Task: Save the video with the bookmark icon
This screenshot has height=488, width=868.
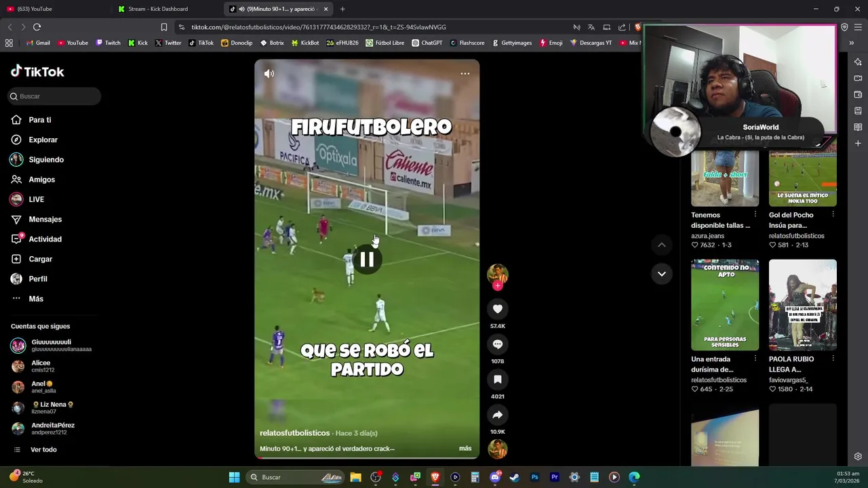Action: coord(497,380)
